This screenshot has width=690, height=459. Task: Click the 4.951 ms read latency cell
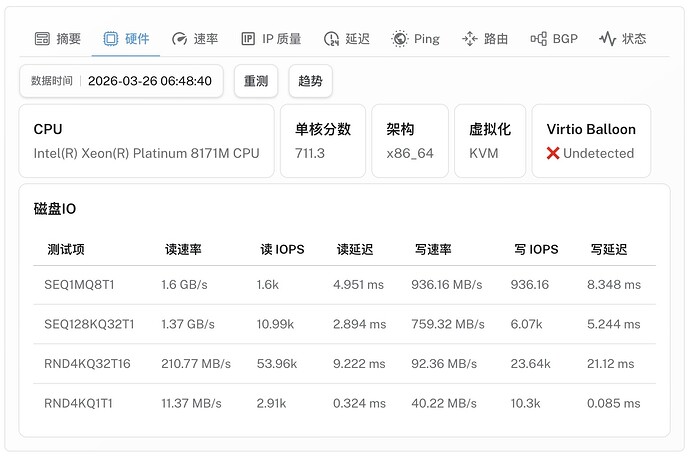point(358,285)
